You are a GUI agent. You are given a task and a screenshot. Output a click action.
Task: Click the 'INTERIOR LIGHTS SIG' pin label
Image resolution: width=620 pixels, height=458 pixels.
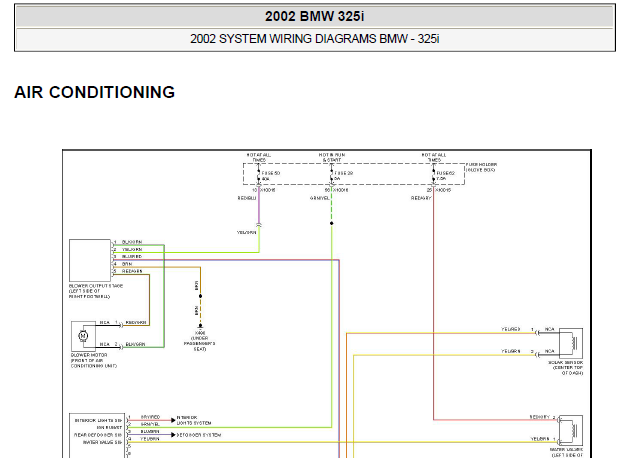coord(98,420)
